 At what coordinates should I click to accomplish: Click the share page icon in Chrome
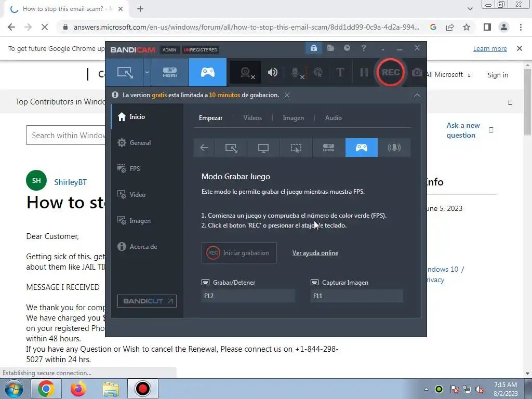coord(450,27)
